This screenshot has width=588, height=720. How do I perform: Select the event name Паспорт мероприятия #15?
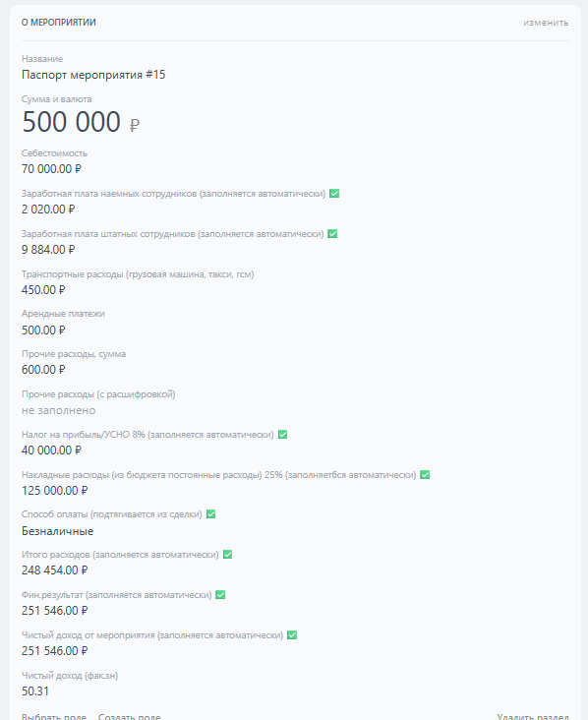(93, 75)
